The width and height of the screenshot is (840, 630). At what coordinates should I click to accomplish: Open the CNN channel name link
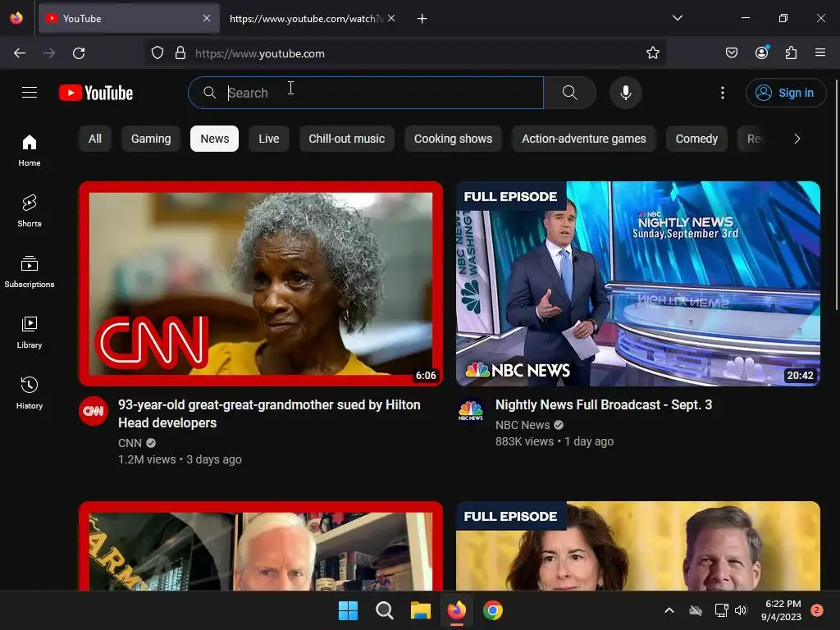pos(130,443)
